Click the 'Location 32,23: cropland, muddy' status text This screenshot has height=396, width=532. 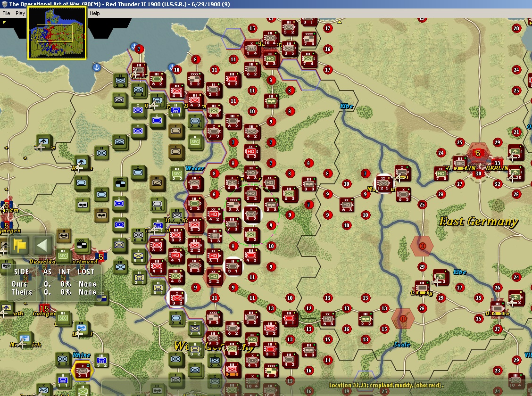click(386, 385)
